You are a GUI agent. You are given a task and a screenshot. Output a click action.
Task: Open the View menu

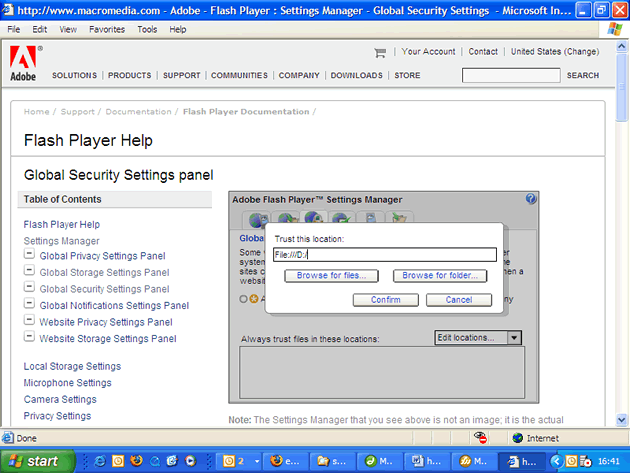68,29
